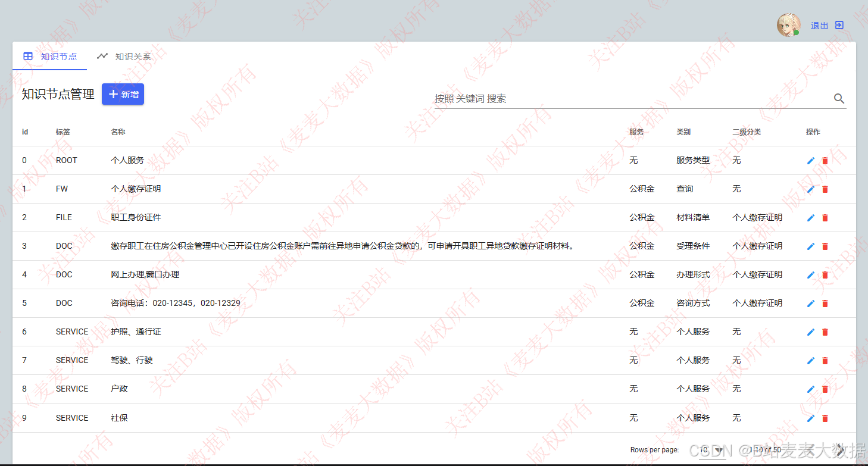Click the search magnifier icon

839,99
